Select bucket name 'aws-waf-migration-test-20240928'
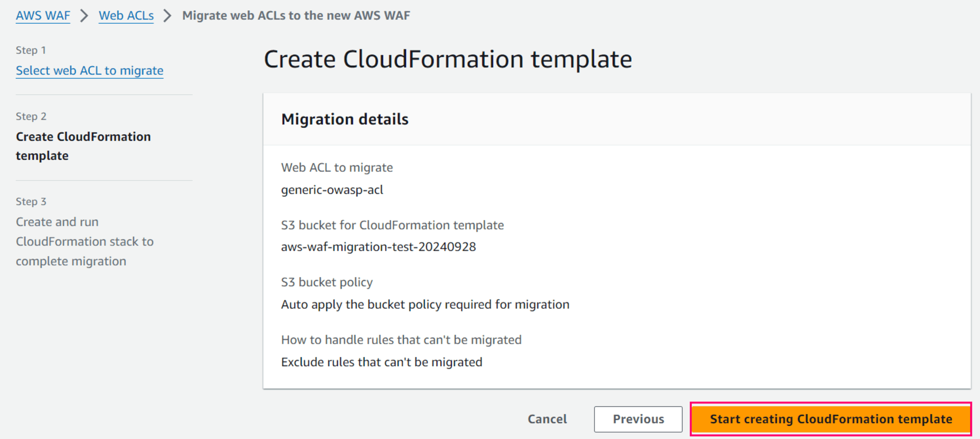The image size is (980, 439). pyautogui.click(x=378, y=246)
